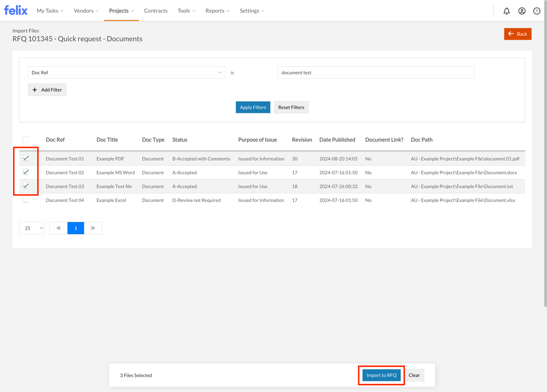Click D-Review not Required status
Viewport: 547px width, 392px height.
pos(196,200)
